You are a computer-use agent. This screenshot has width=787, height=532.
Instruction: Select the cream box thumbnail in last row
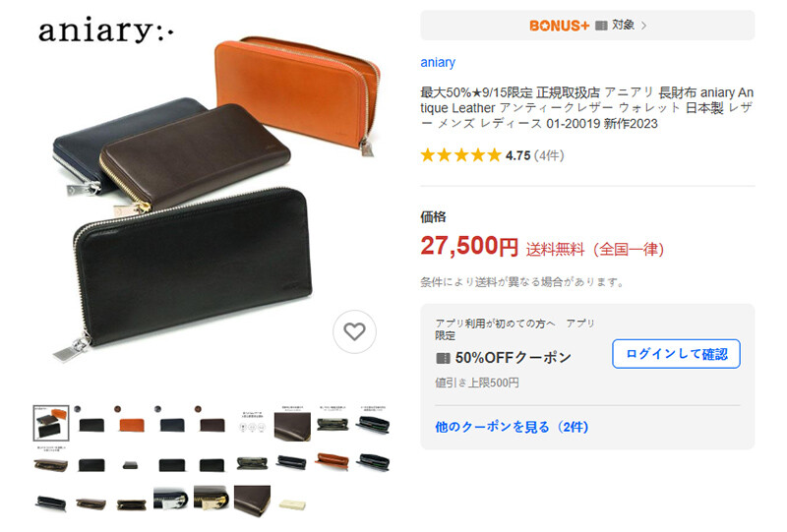pyautogui.click(x=292, y=503)
